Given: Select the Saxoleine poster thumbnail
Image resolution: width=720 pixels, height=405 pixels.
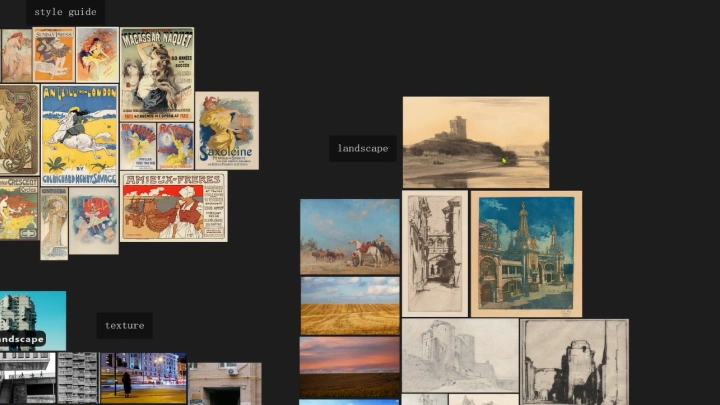Looking at the screenshot, I should pos(227,130).
